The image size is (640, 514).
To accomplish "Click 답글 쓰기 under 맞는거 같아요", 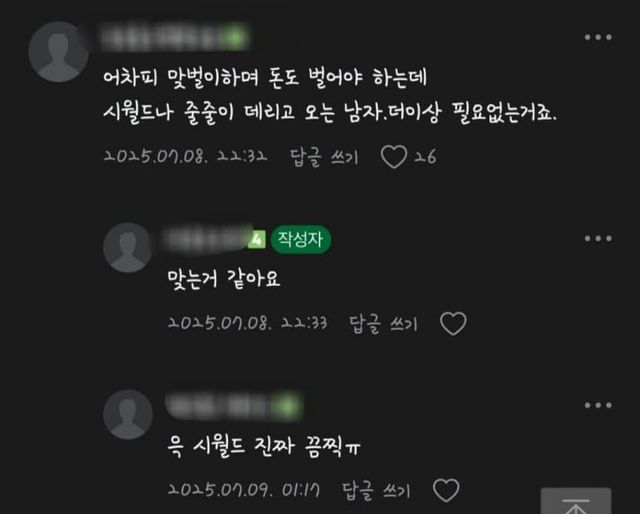I will point(384,324).
